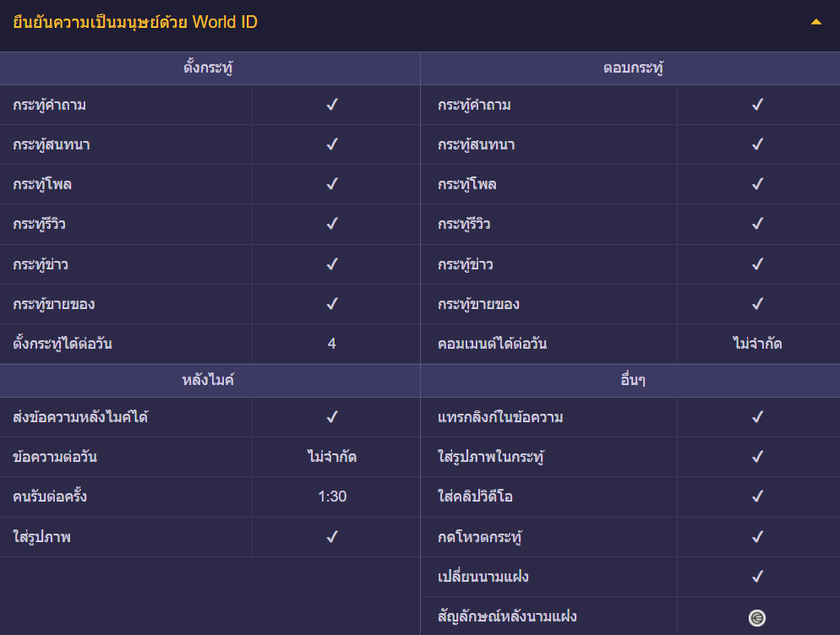Click กระทู้รีวิว under ตั้งกระทู้
This screenshot has height=635, width=840.
pyautogui.click(x=39, y=224)
